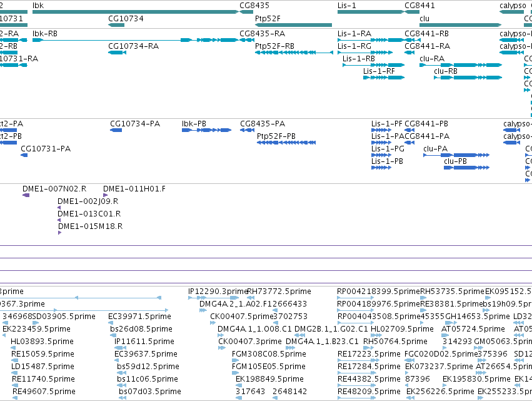Click the CG8441-RB transcript label
532x401 pixels.
click(x=426, y=34)
